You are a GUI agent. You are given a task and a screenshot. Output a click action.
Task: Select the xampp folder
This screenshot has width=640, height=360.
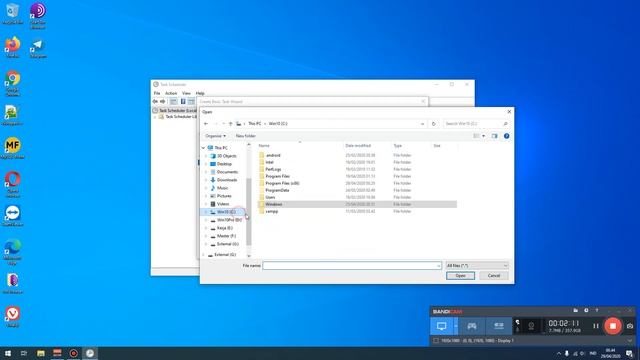pyautogui.click(x=271, y=211)
